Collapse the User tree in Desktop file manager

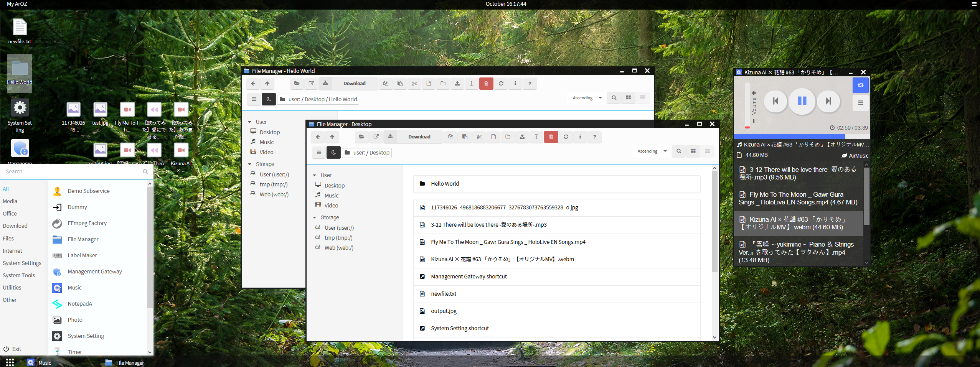(315, 176)
